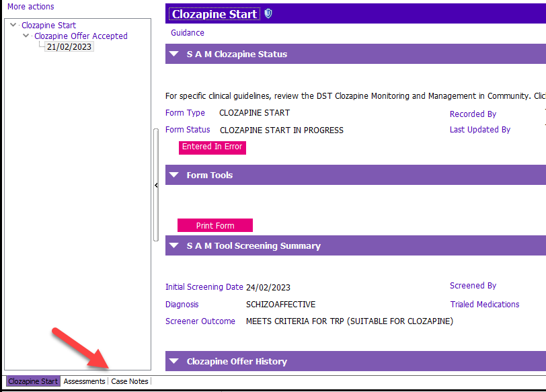The image size is (546, 392).
Task: Switch to the Case Notes tab
Action: tap(130, 381)
